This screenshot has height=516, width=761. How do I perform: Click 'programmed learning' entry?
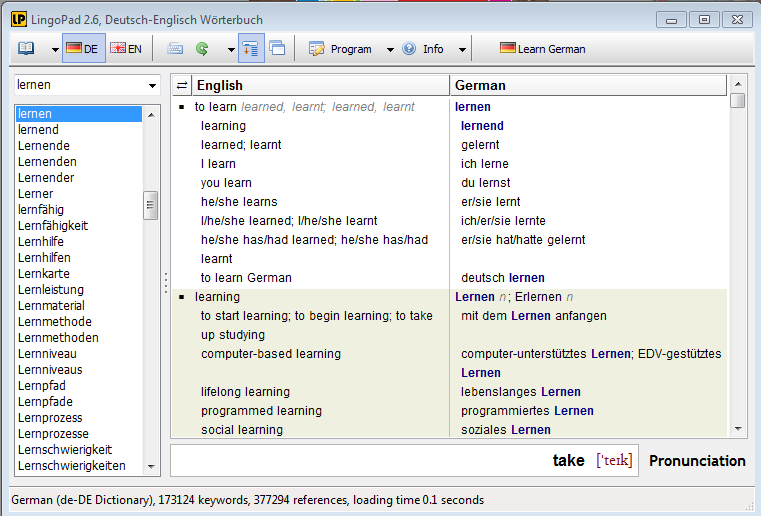point(261,411)
